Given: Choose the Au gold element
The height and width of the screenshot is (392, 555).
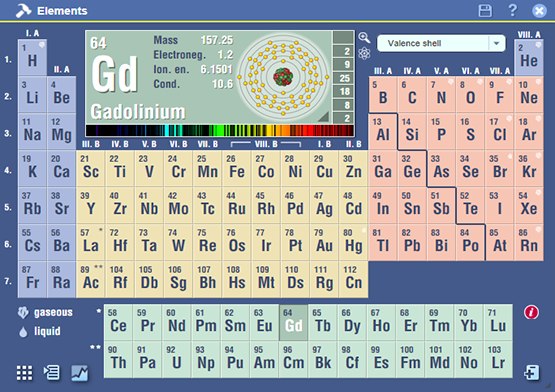Looking at the screenshot, I should [324, 243].
